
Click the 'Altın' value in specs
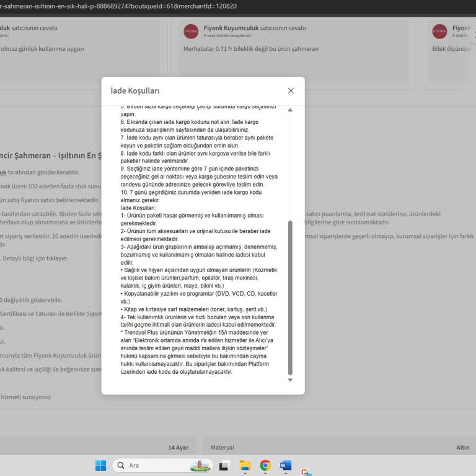[x=462, y=447]
